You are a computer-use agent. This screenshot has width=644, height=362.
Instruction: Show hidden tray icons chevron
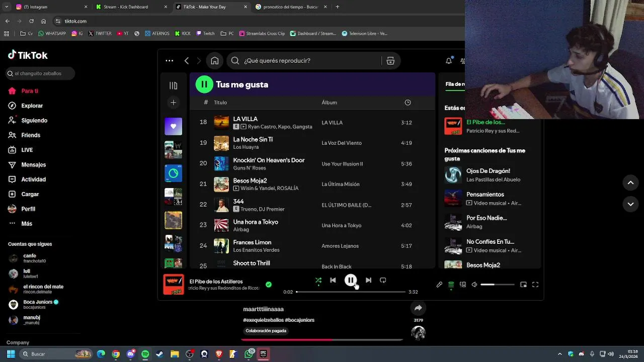coord(559,354)
